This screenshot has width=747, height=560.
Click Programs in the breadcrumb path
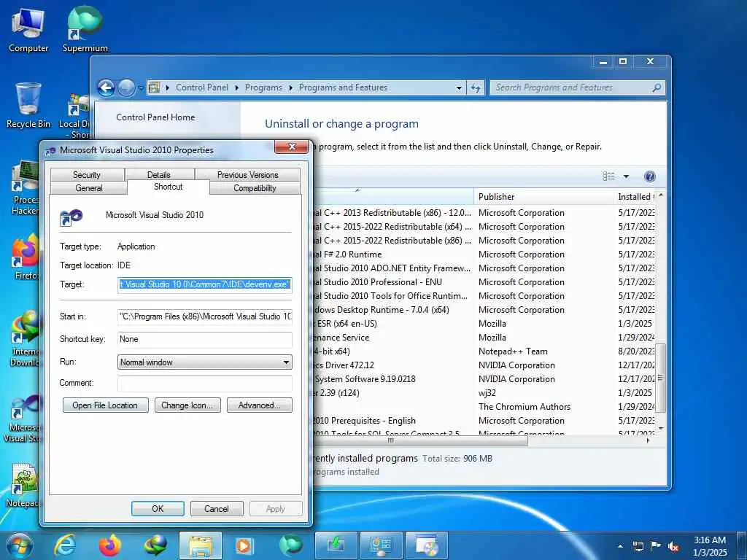(263, 87)
